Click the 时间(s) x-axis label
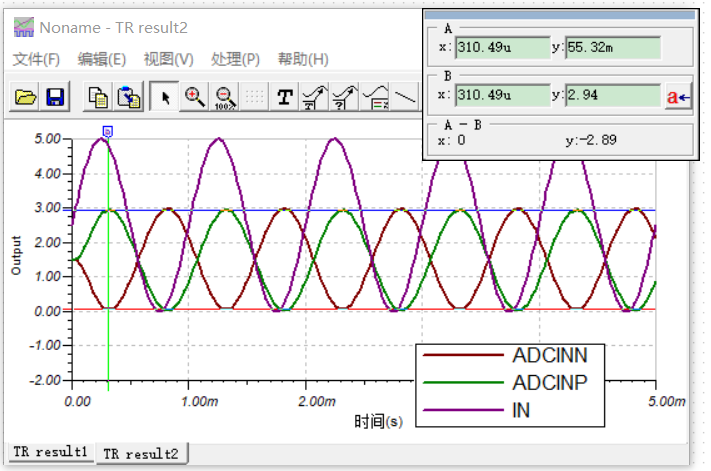The width and height of the screenshot is (711, 471). (x=379, y=422)
